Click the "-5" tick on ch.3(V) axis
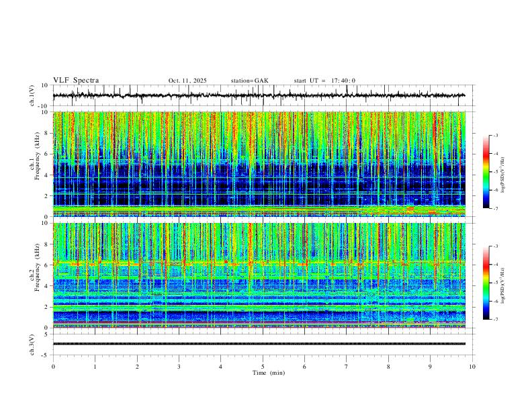The height and width of the screenshot is (411, 532). pos(45,355)
